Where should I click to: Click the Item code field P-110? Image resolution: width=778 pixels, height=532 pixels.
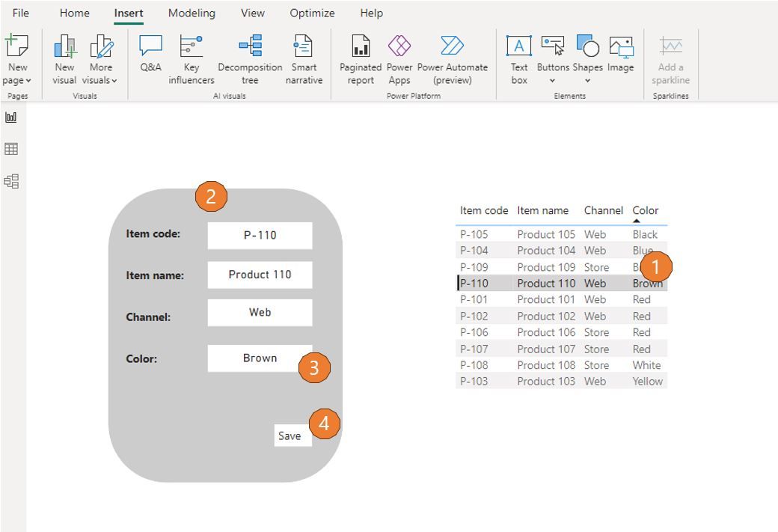(260, 235)
